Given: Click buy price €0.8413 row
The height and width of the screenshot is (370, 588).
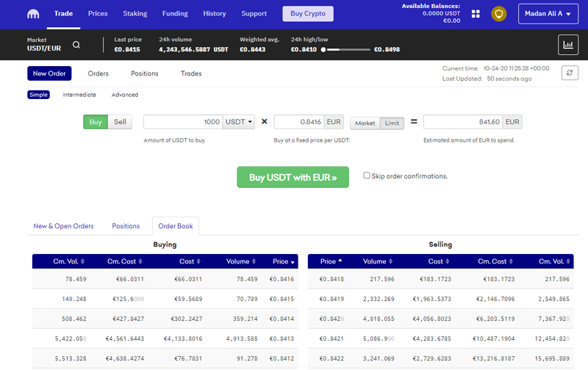Looking at the screenshot, I should pyautogui.click(x=165, y=338).
